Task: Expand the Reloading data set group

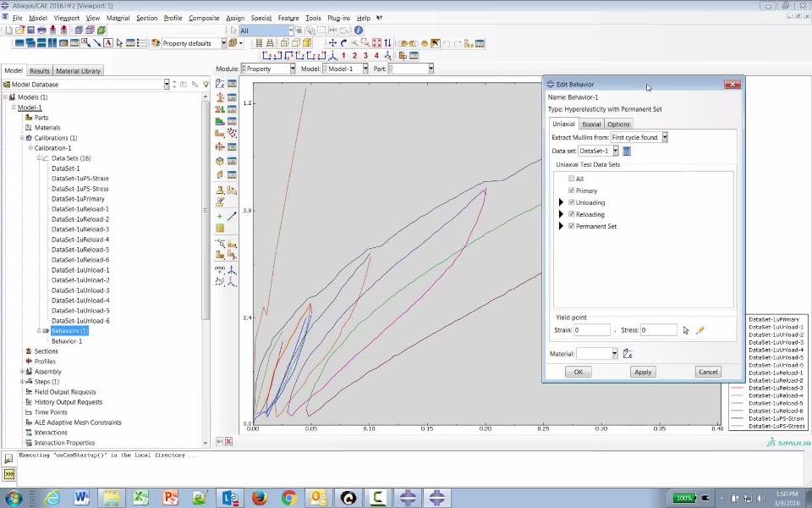Action: (561, 214)
